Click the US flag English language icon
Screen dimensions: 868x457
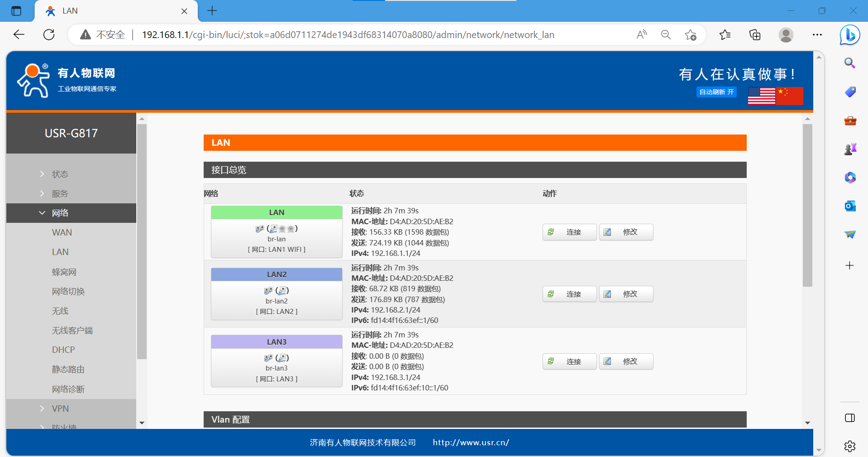click(761, 96)
